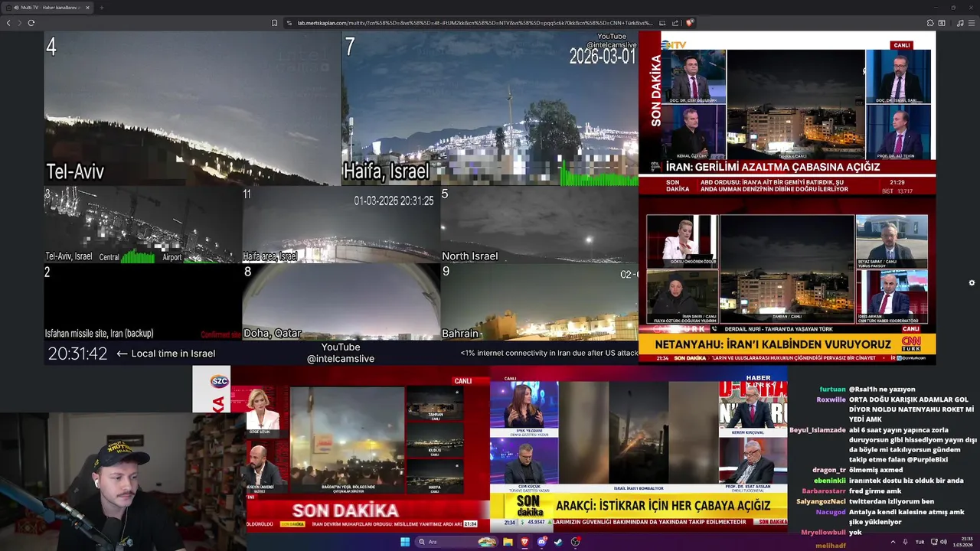Click chat username Nacugod
980x551 pixels.
[x=831, y=512]
